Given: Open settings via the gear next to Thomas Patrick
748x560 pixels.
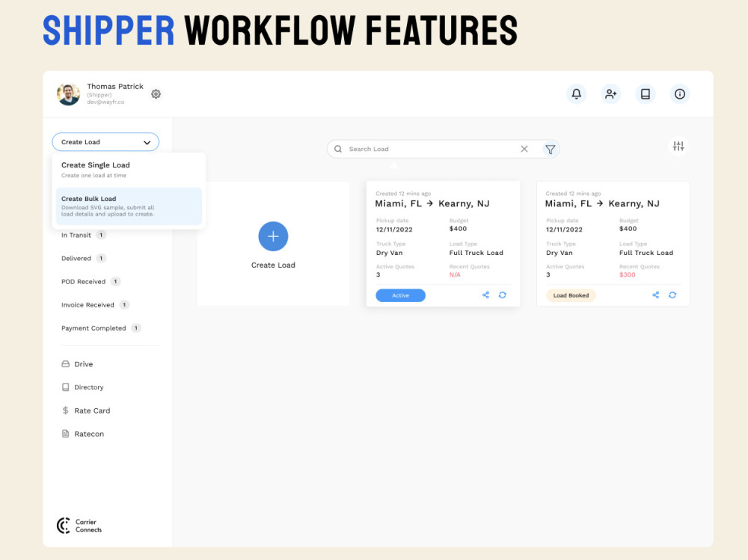Looking at the screenshot, I should click(x=156, y=93).
